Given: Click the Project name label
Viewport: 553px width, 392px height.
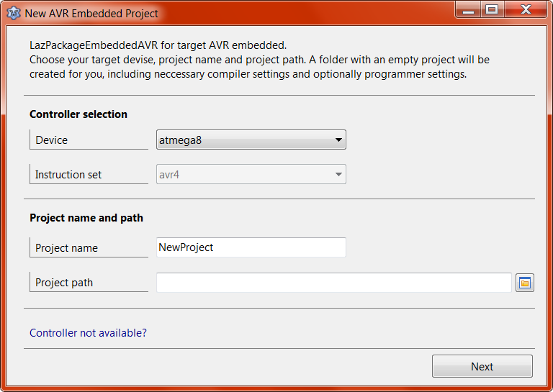Looking at the screenshot, I should click(66, 248).
